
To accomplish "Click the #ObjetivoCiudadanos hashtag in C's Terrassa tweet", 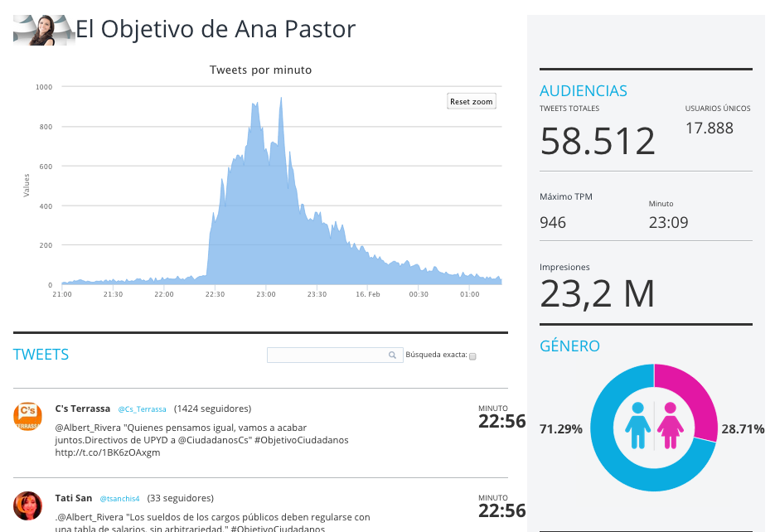I will tap(302, 440).
